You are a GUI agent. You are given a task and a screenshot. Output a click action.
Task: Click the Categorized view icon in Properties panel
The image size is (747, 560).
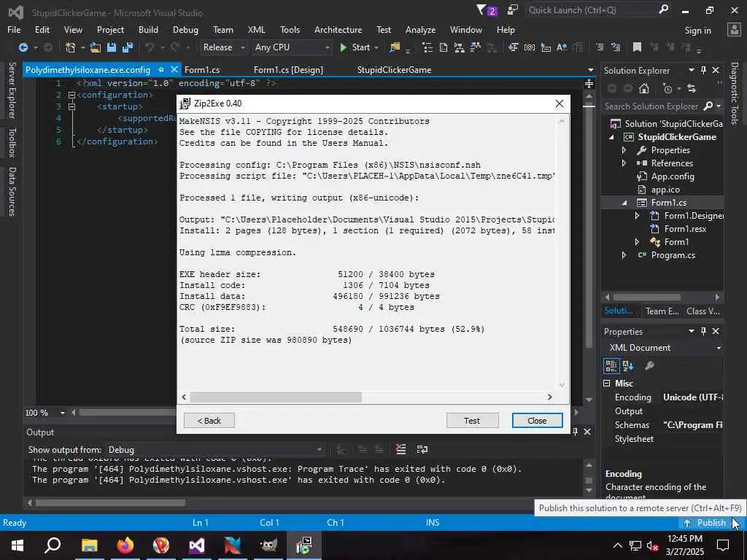(x=611, y=366)
